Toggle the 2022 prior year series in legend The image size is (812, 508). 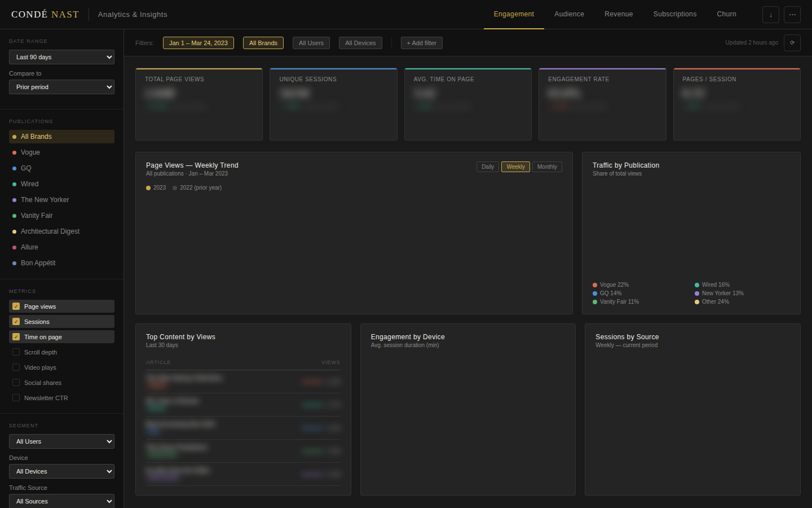(197, 187)
